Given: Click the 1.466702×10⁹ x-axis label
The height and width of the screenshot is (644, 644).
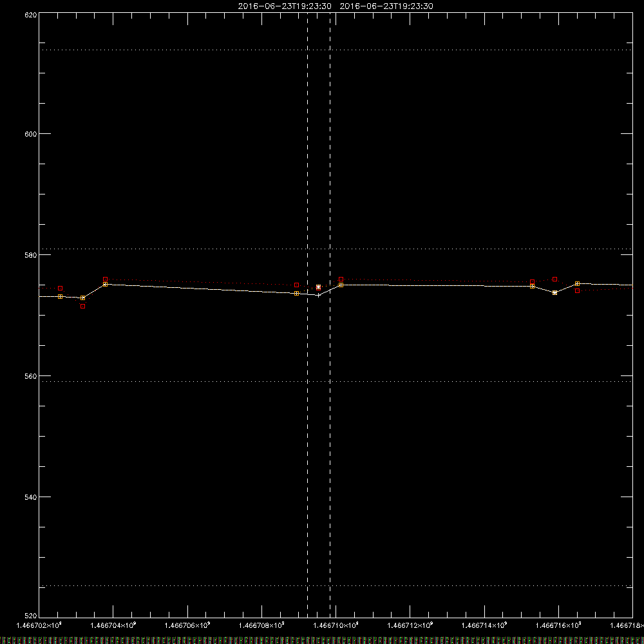Looking at the screenshot, I should click(x=39, y=625).
